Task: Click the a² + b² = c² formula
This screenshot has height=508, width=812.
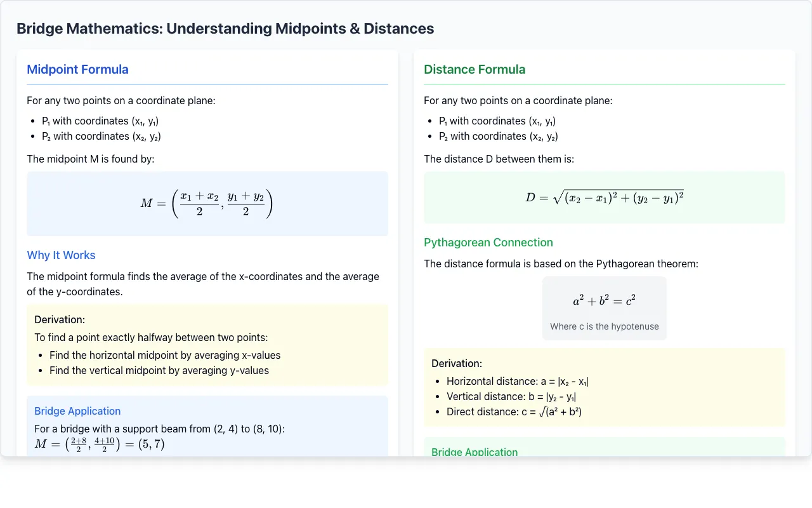Action: tap(604, 300)
